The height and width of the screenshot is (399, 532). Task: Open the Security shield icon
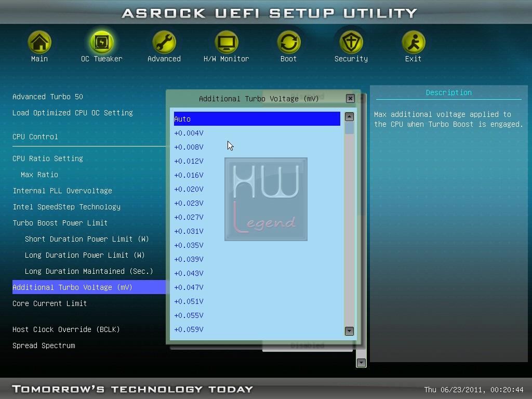[x=351, y=43]
